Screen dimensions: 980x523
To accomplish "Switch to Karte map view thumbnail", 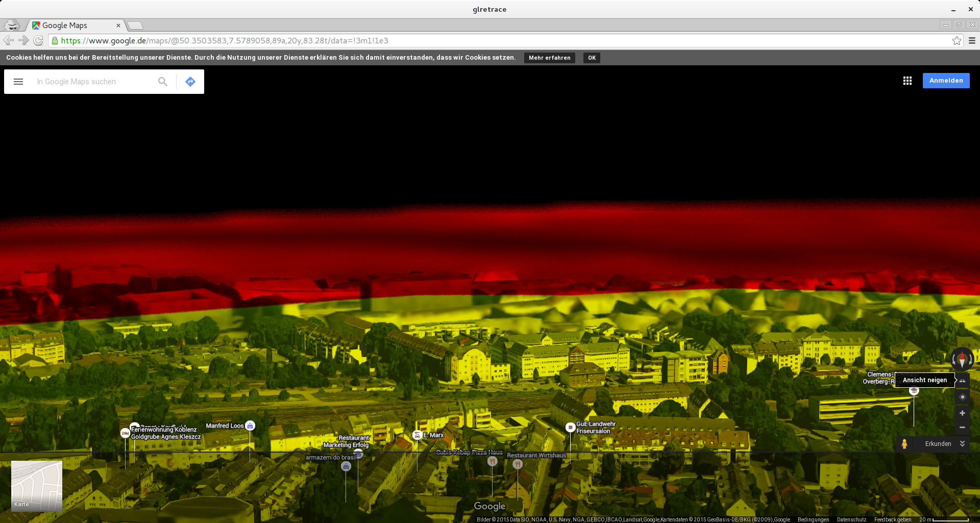I will tap(37, 486).
